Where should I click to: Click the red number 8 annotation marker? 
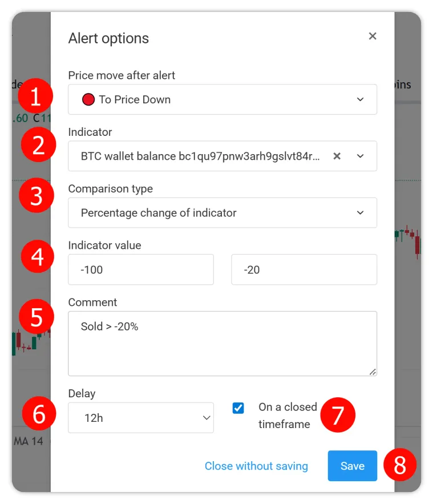pyautogui.click(x=399, y=465)
